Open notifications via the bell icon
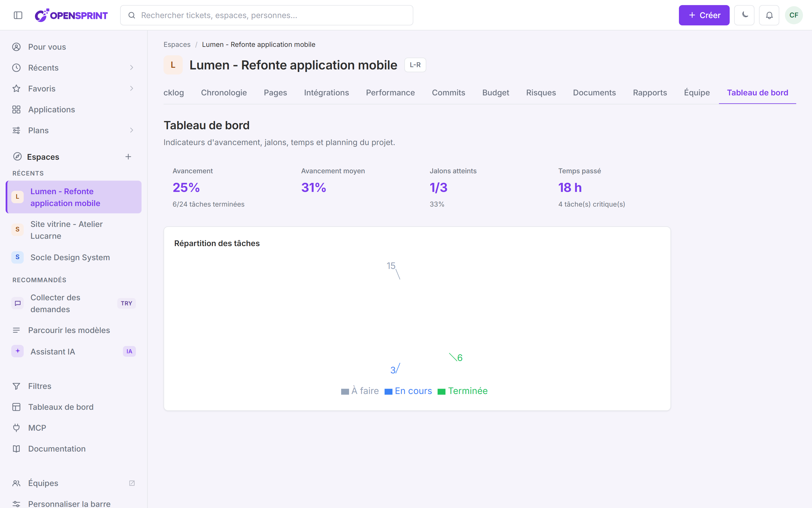 click(769, 15)
